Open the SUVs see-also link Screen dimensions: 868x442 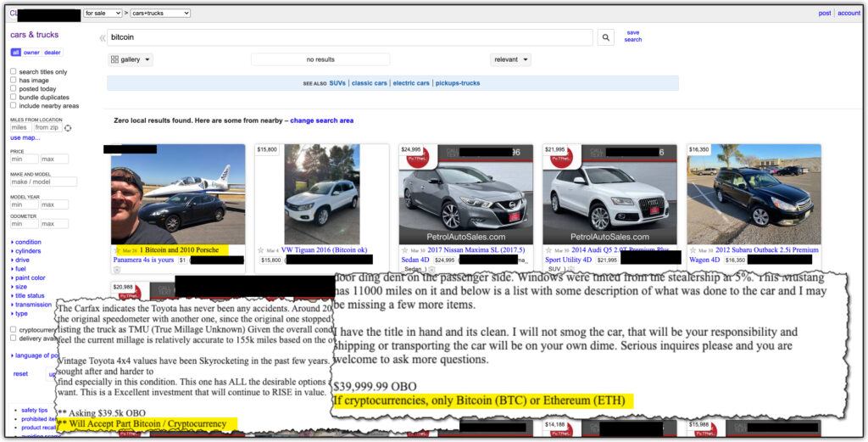[337, 83]
